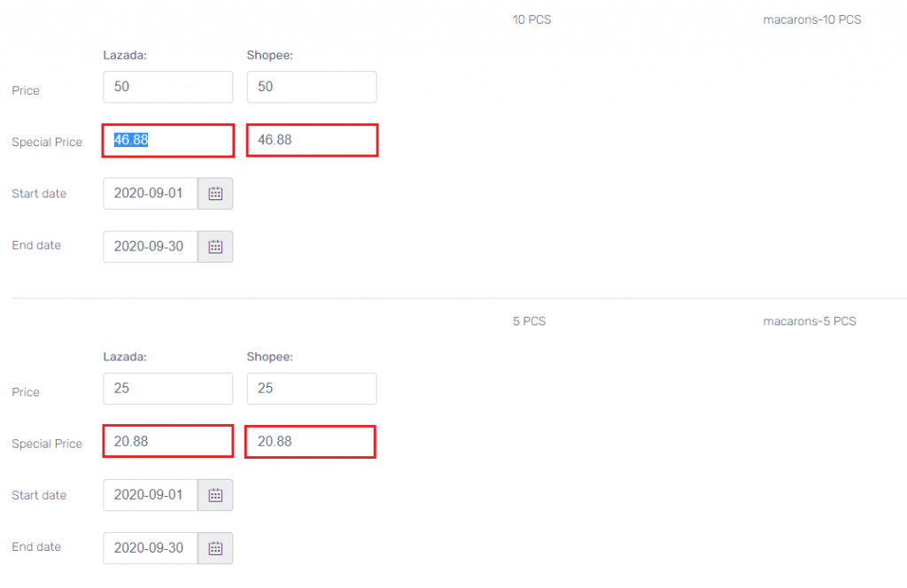Screen dimensions: 907x588
Task: Click the Shopee Price field showing 25
Action: [311, 388]
